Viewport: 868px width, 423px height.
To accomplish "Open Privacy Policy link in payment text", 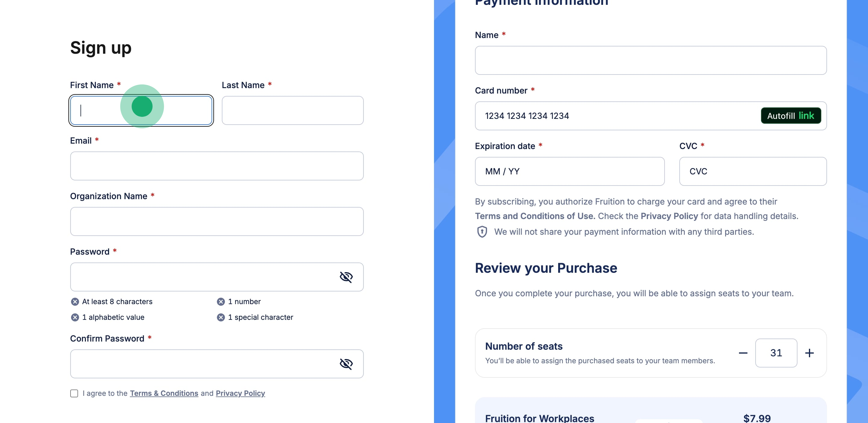I will pyautogui.click(x=669, y=216).
